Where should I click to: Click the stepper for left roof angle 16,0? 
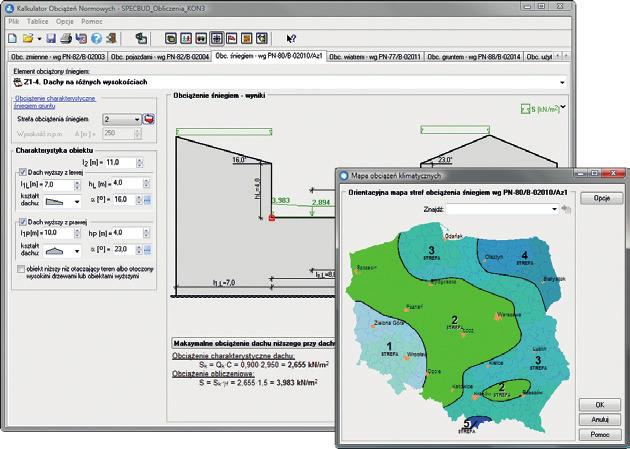139,200
